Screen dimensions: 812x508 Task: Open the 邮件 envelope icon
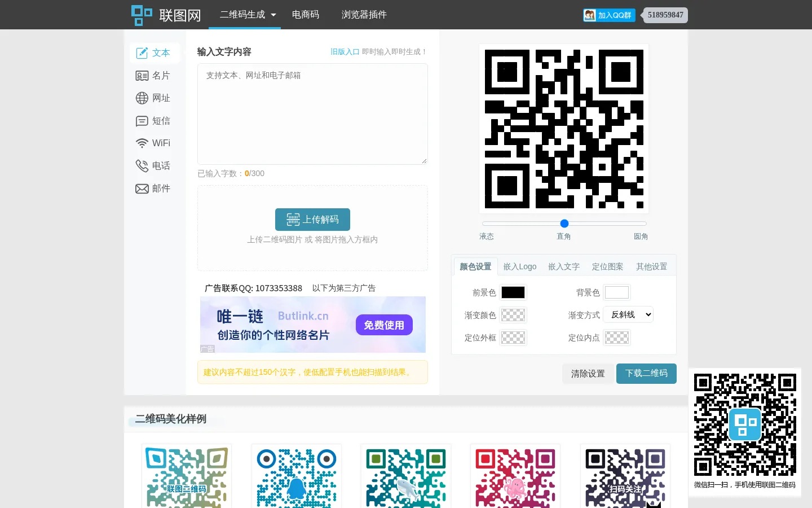pyautogui.click(x=142, y=189)
